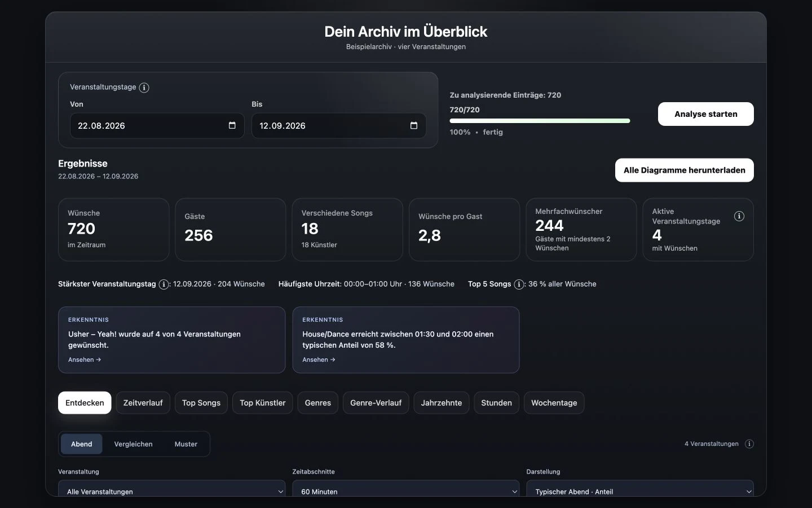The image size is (812, 508).
Task: Click the 'Beispielarchiv · vier Veranstaltungen' subtitle
Action: point(406,47)
